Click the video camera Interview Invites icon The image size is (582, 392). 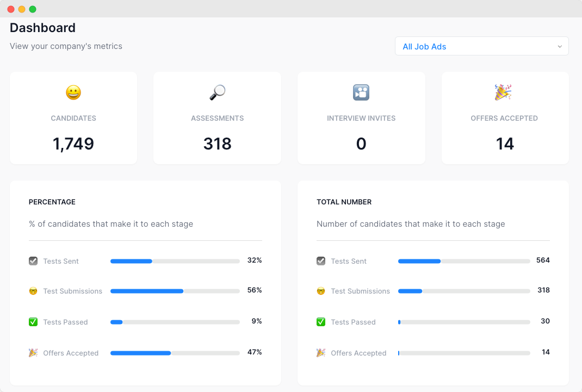click(361, 92)
